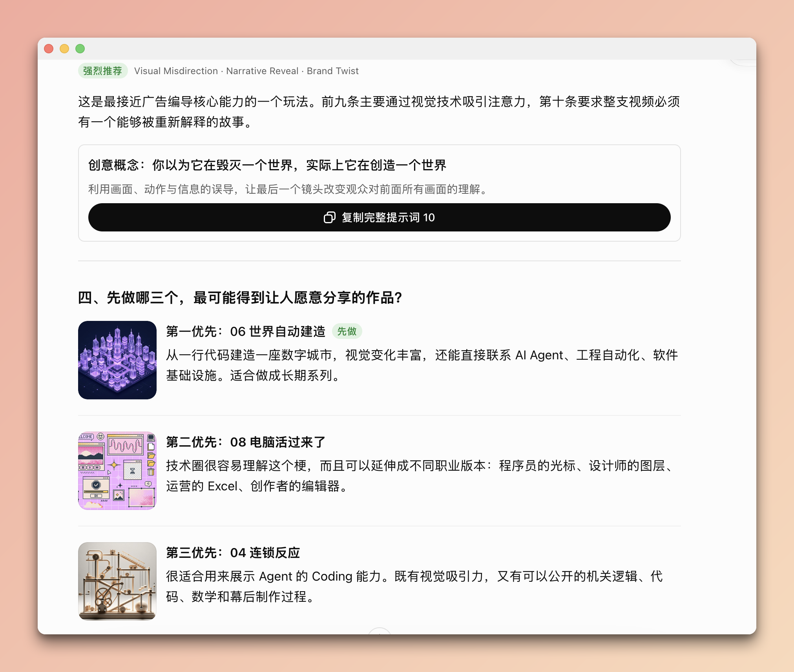
Task: Click the paragraph starting 这是最接近广告编导
Action: 379,112
